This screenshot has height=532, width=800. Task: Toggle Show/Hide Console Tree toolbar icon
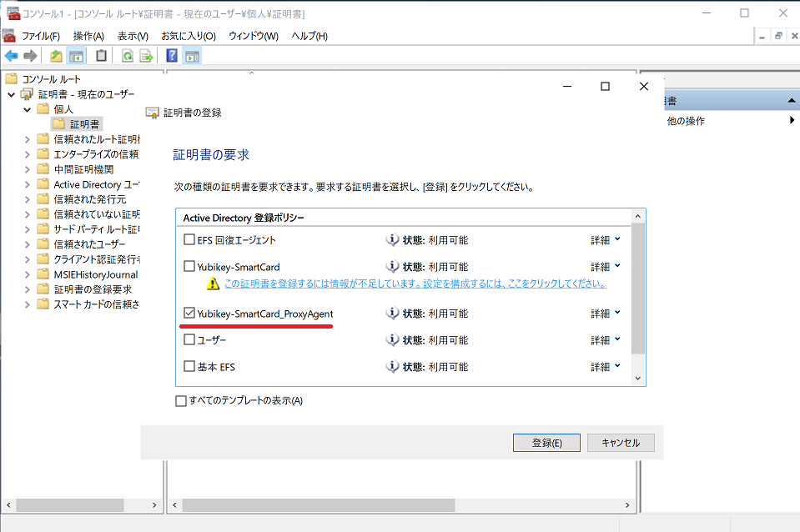[x=76, y=56]
